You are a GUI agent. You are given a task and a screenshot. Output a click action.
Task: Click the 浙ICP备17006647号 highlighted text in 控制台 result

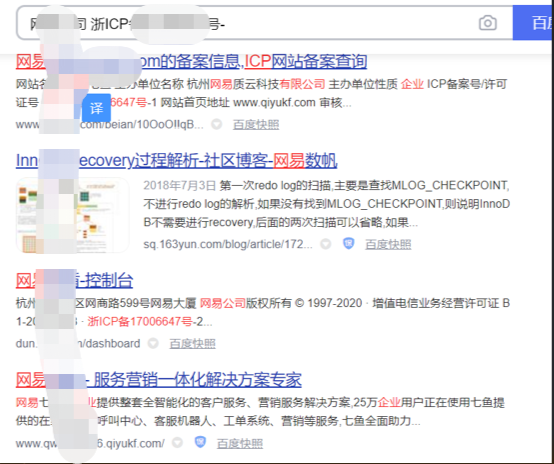click(x=140, y=322)
